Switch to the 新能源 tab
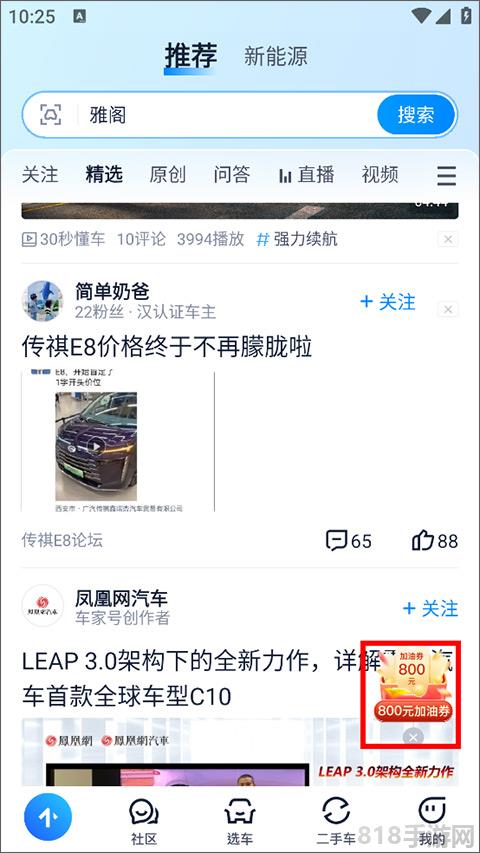The height and width of the screenshot is (853, 480). point(275,56)
